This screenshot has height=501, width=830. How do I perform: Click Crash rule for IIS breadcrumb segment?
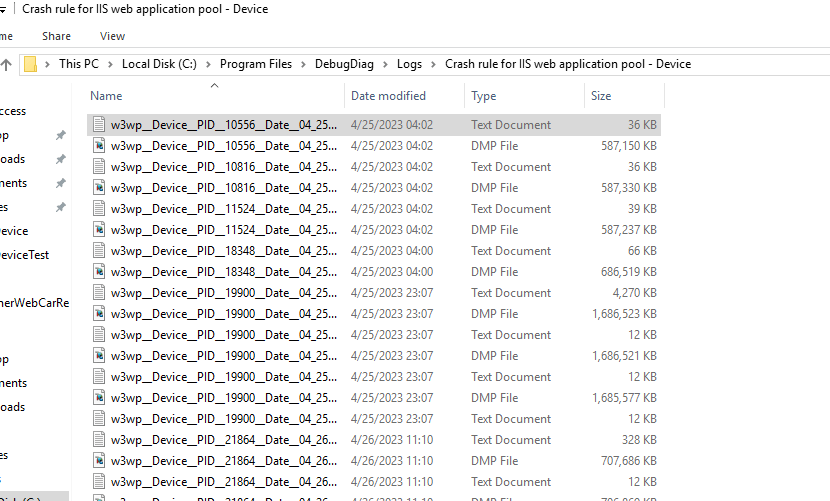pos(568,64)
